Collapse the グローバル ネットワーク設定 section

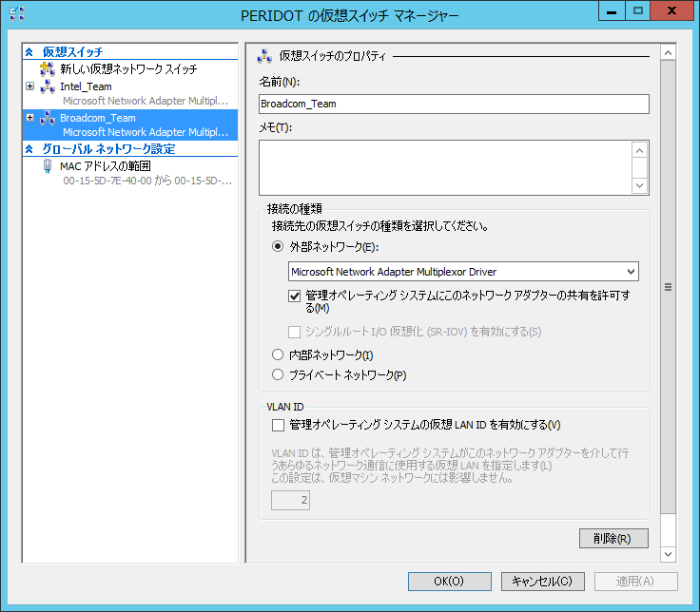point(29,148)
